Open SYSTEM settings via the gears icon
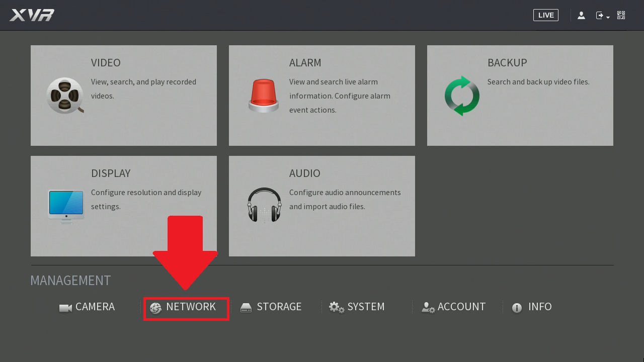644x362 pixels. pyautogui.click(x=336, y=307)
